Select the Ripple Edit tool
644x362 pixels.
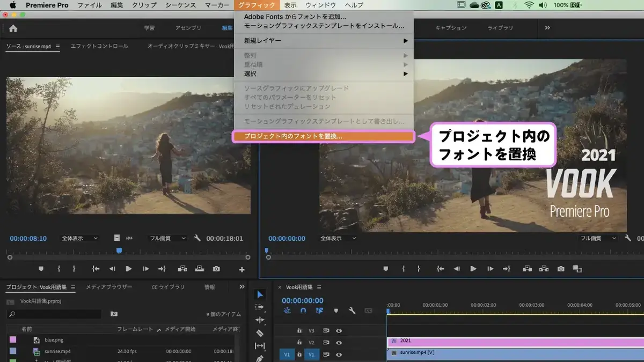tap(260, 320)
